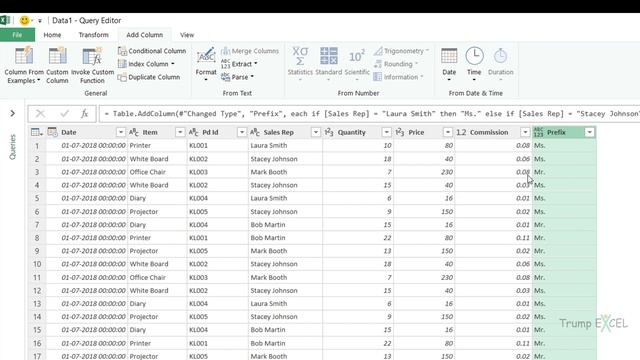The image size is (640, 360).
Task: Click into the formula bar text
Action: coord(369,113)
